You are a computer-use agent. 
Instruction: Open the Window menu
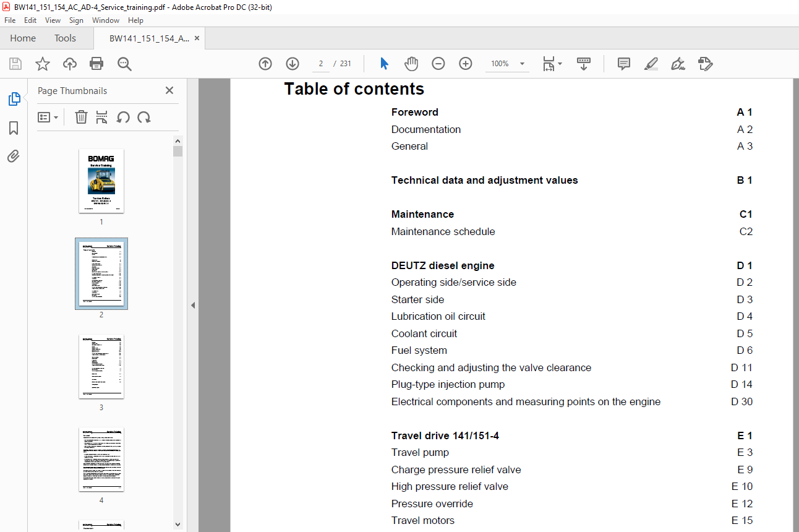pyautogui.click(x=106, y=20)
